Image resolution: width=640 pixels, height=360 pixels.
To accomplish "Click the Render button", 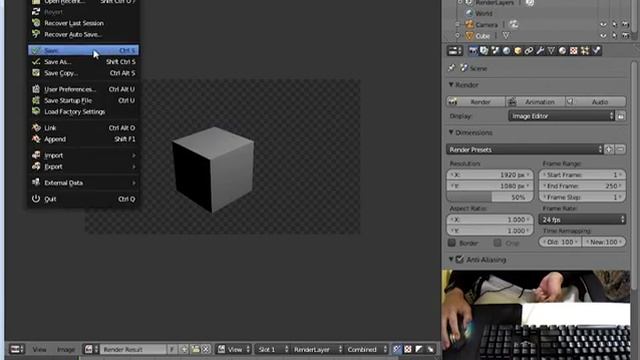I will 476,102.
